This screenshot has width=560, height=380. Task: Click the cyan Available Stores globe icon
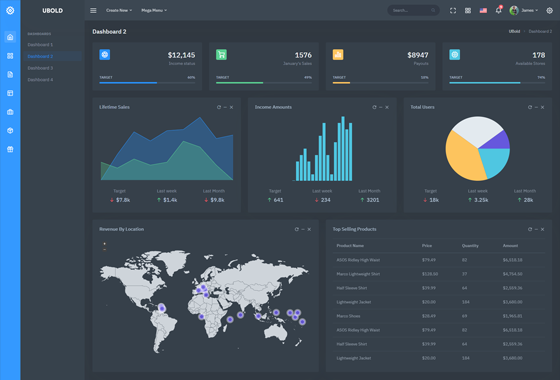(455, 55)
